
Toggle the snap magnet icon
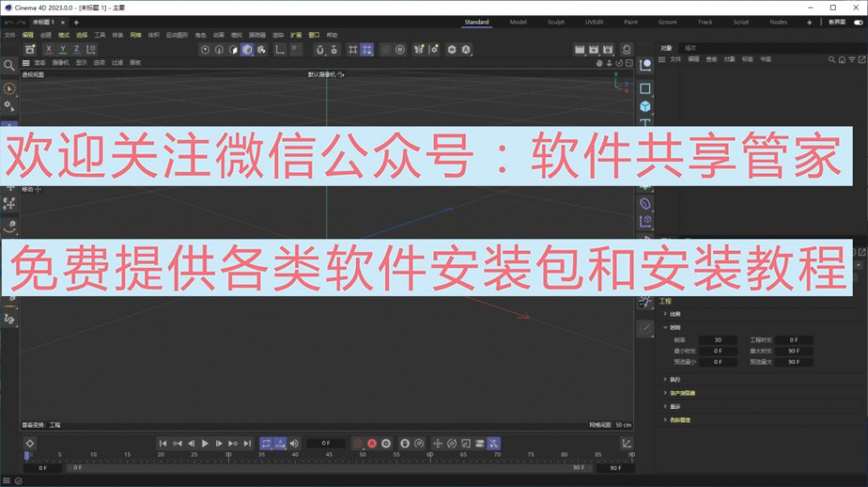pyautogui.click(x=320, y=50)
